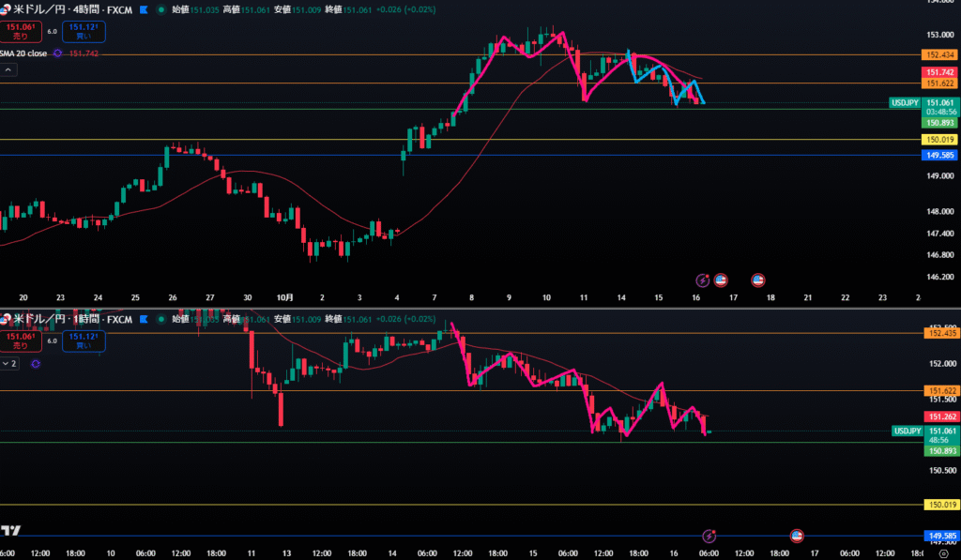Click the rightmost US flag event on upper chart
The image size is (961, 560).
(757, 280)
